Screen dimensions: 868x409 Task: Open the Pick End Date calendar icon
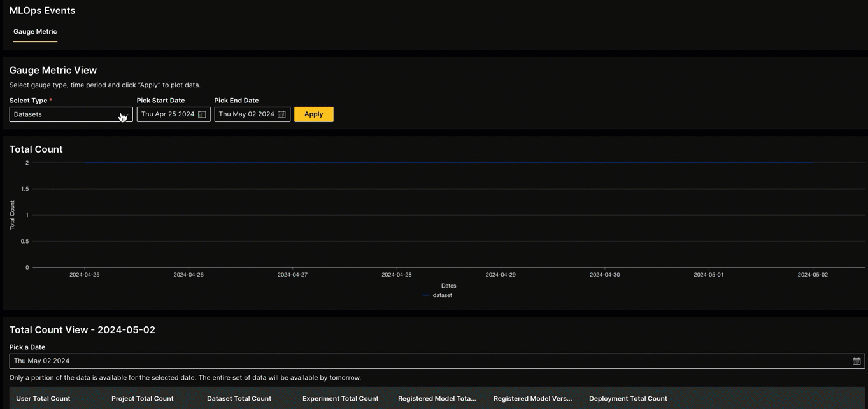coord(281,114)
